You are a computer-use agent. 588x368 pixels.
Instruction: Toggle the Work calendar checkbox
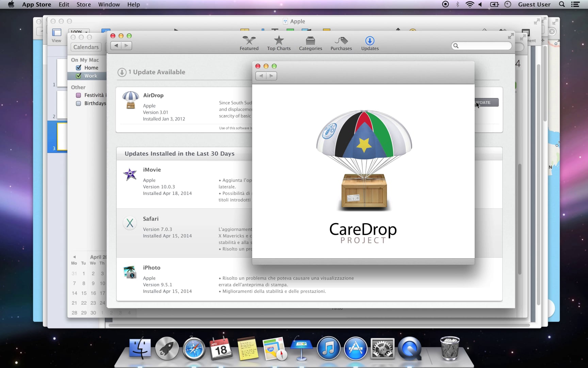coord(78,76)
